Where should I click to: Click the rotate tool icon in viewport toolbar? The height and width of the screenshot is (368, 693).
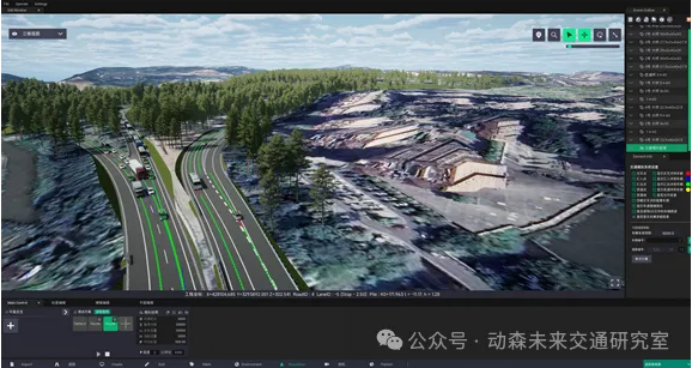click(x=600, y=35)
